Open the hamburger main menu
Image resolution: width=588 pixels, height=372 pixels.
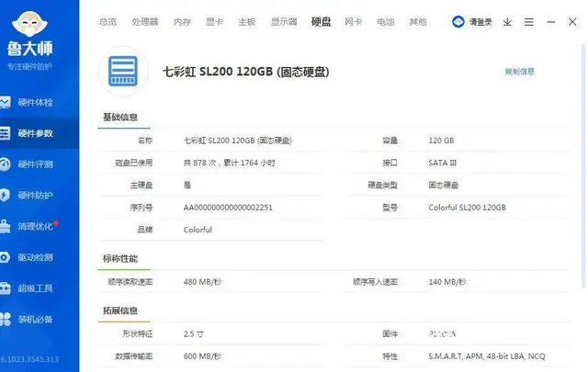tap(530, 21)
